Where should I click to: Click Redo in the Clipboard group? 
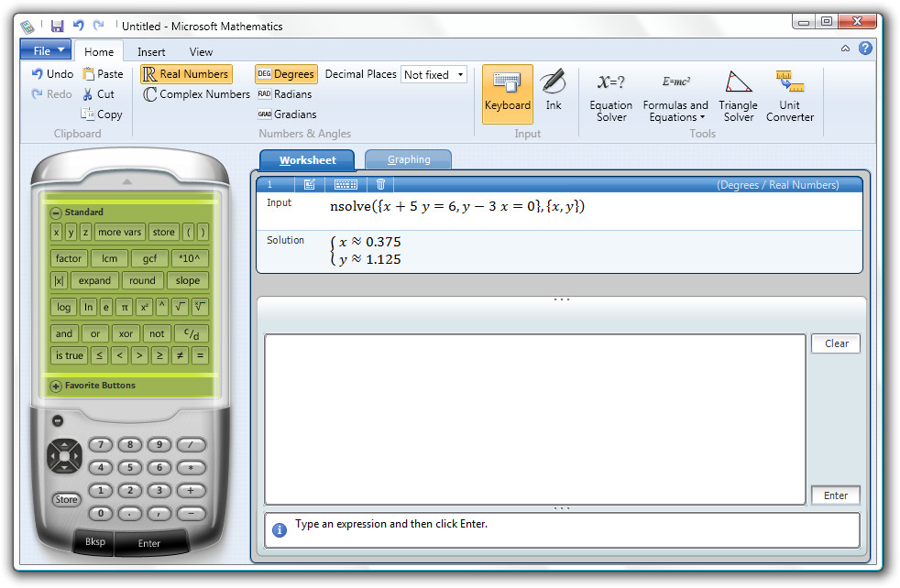click(51, 94)
